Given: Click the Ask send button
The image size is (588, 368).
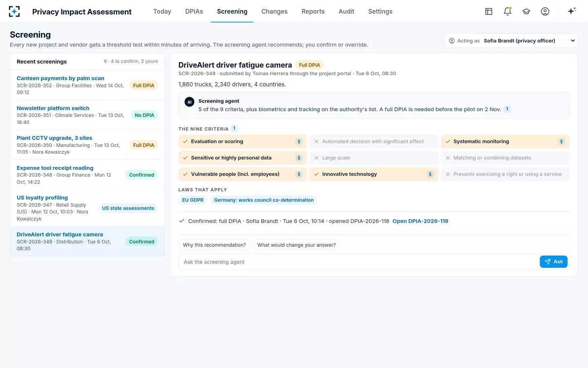Looking at the screenshot, I should click(x=554, y=262).
